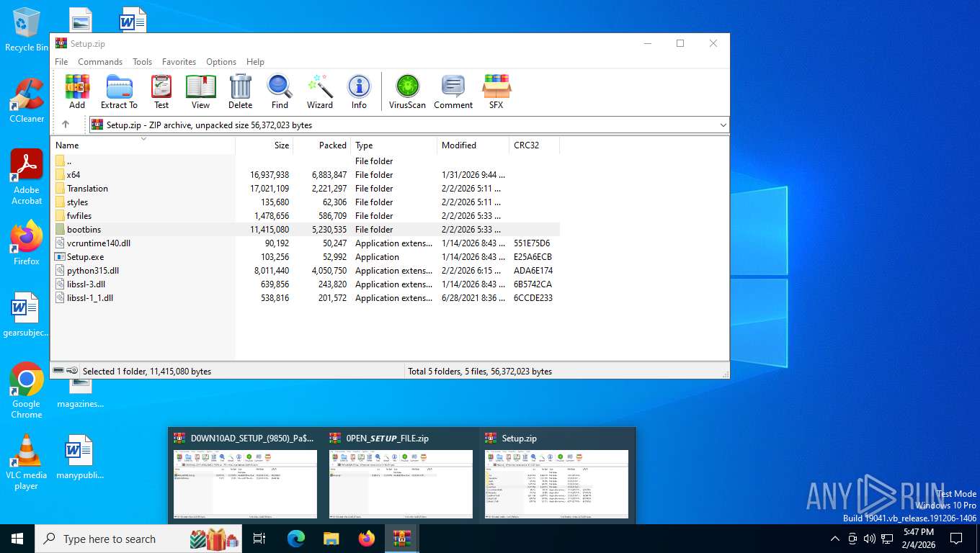
Task: Open the Favorites menu
Action: [179, 62]
